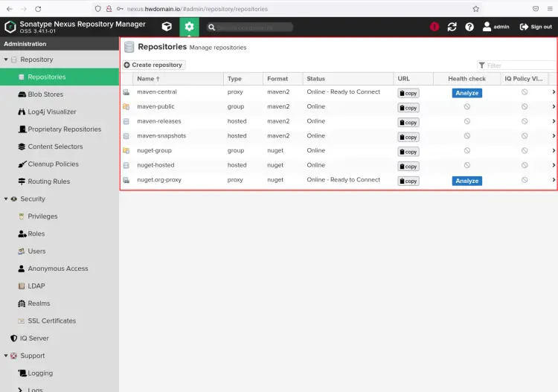Expand the Logs tree item
This screenshot has height=392, width=558.
(20, 390)
